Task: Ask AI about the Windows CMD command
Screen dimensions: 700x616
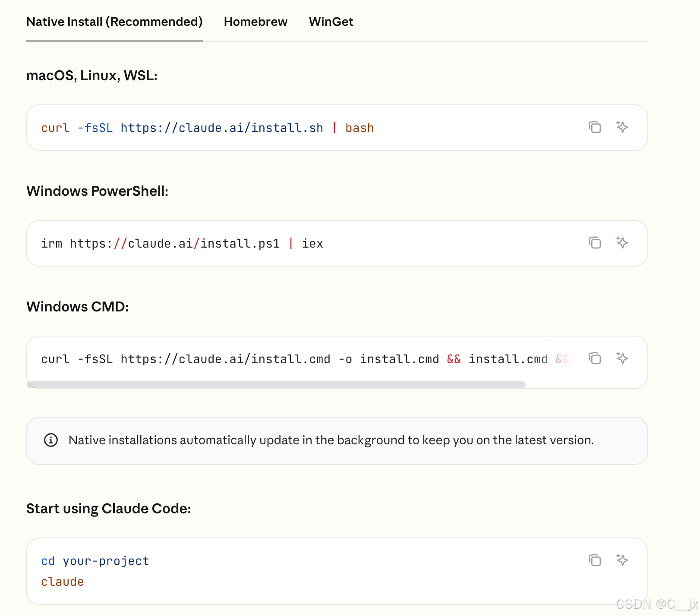Action: pos(622,358)
